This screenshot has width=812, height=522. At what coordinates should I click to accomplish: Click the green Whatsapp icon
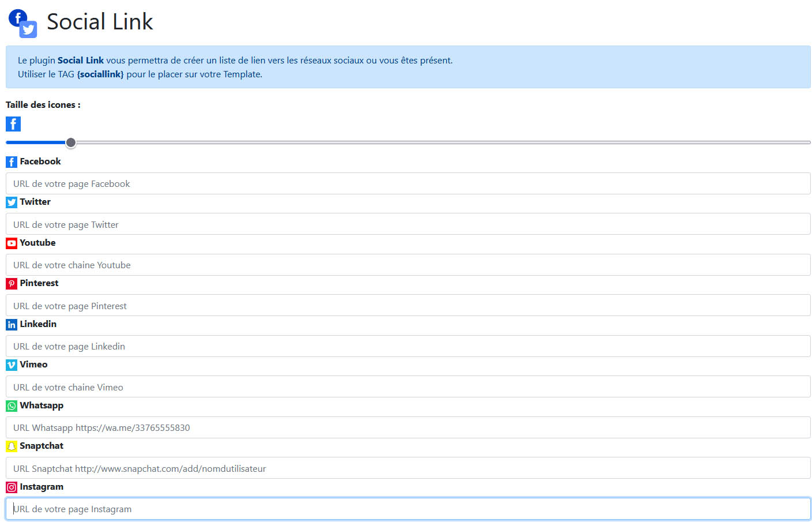point(12,406)
